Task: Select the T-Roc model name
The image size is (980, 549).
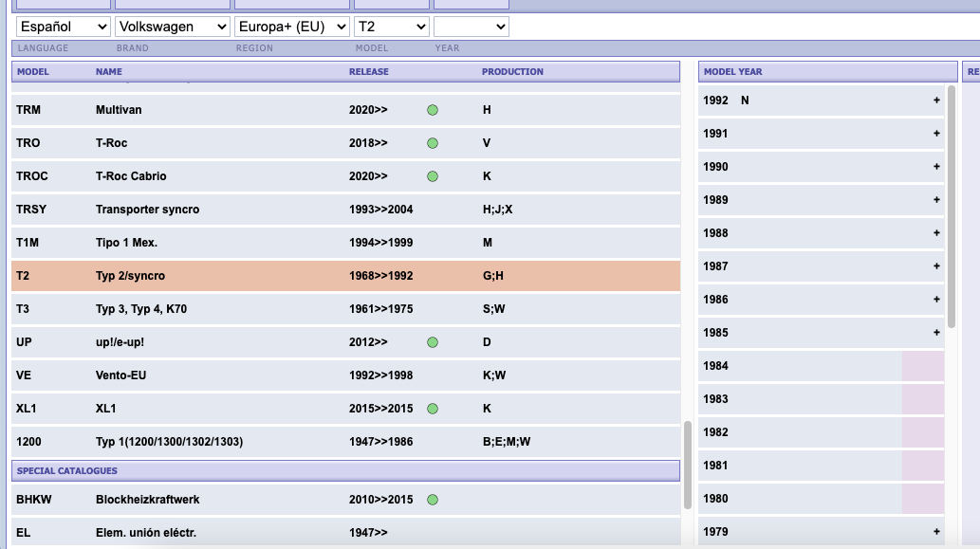Action: point(111,143)
